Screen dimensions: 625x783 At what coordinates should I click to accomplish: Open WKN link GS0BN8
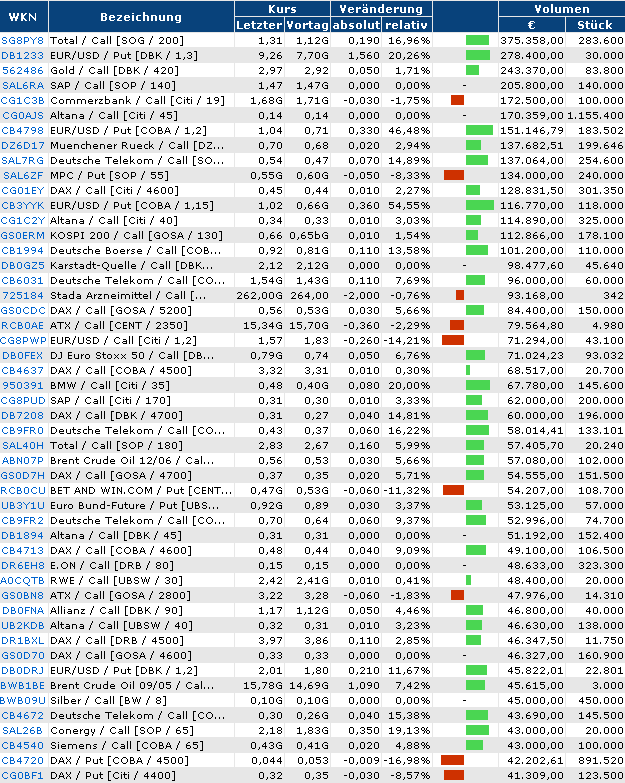(x=22, y=595)
